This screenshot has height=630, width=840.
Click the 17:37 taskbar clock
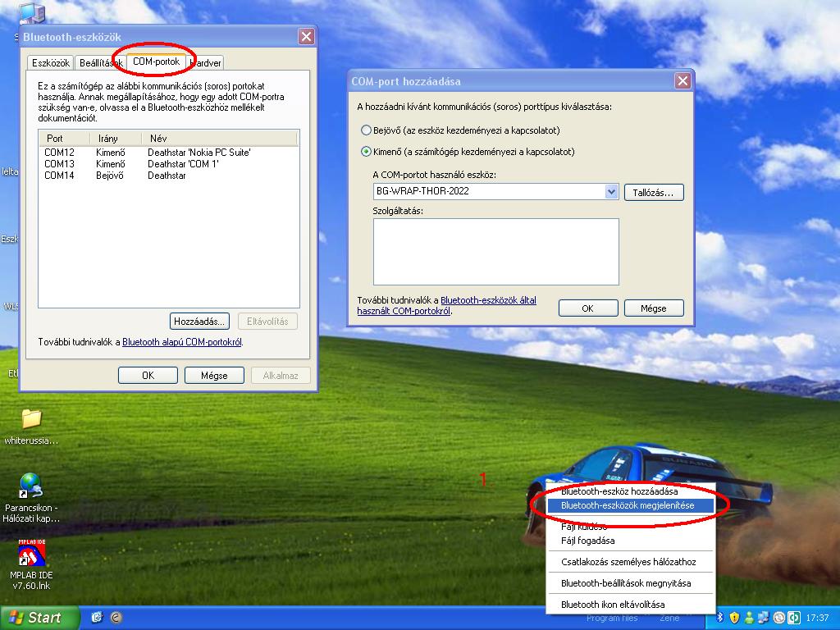coord(817,618)
